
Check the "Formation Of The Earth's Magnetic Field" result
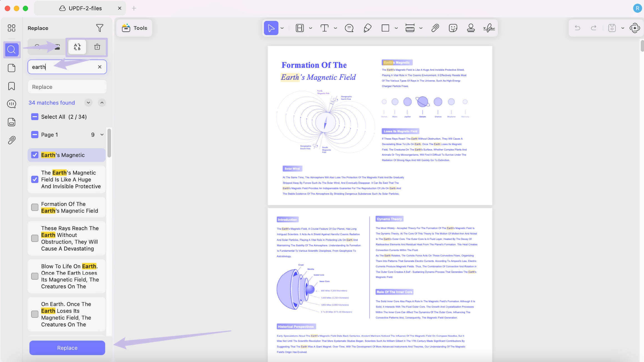point(35,207)
